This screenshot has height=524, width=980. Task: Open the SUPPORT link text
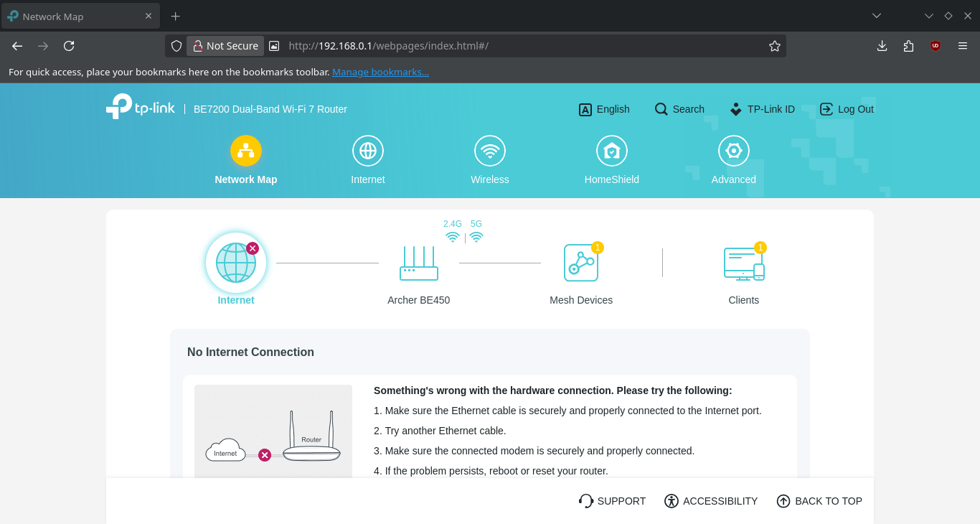pyautogui.click(x=622, y=501)
